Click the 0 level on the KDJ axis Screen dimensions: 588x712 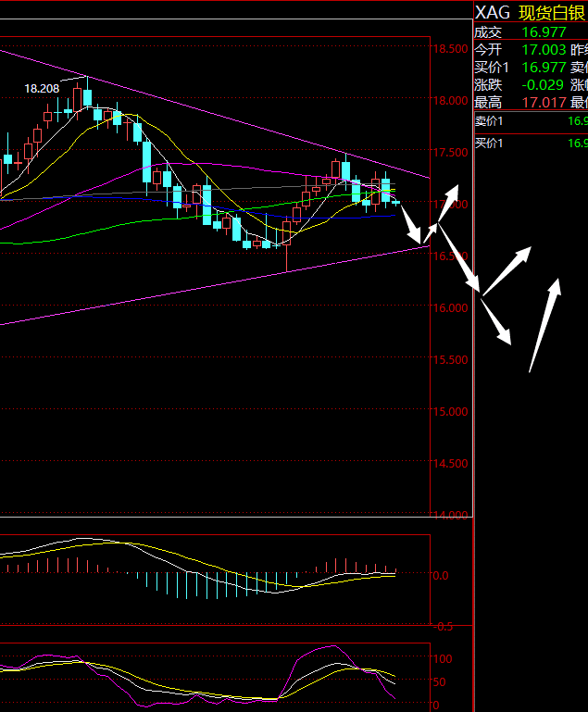436,706
